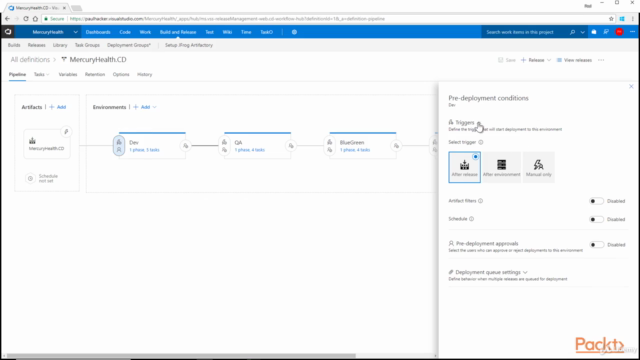Image resolution: width=640 pixels, height=360 pixels.
Task: Switch to the Options tab
Action: 121,74
